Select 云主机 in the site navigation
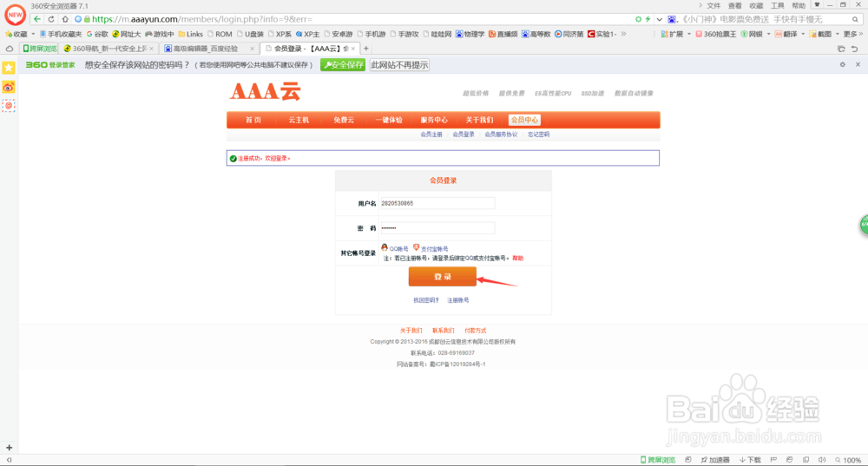 299,120
